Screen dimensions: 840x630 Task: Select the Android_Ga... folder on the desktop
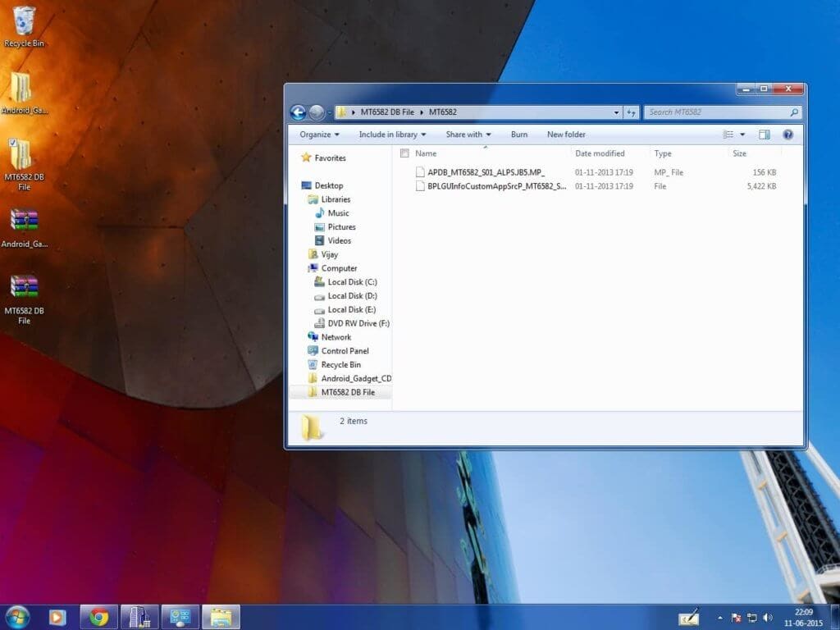24,94
